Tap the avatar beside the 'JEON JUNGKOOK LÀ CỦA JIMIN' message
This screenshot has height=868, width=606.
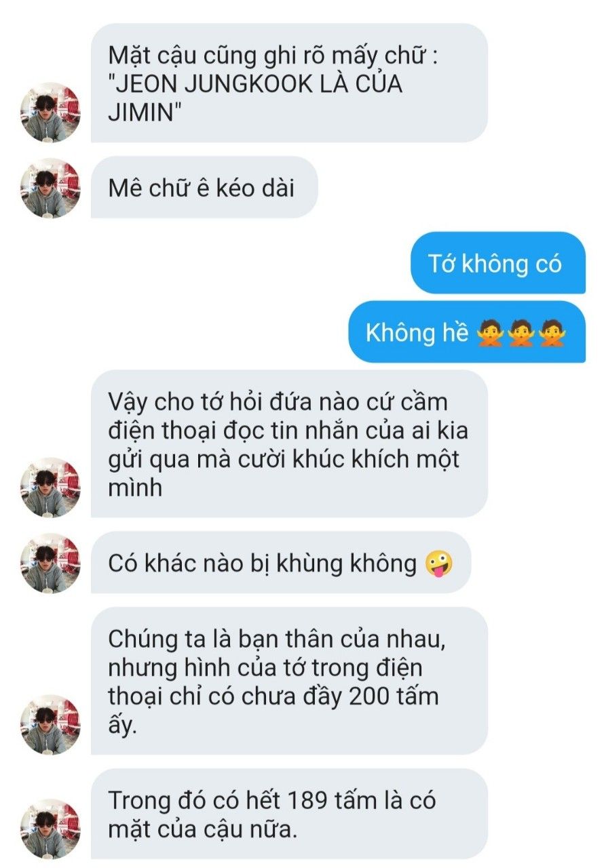(x=51, y=112)
